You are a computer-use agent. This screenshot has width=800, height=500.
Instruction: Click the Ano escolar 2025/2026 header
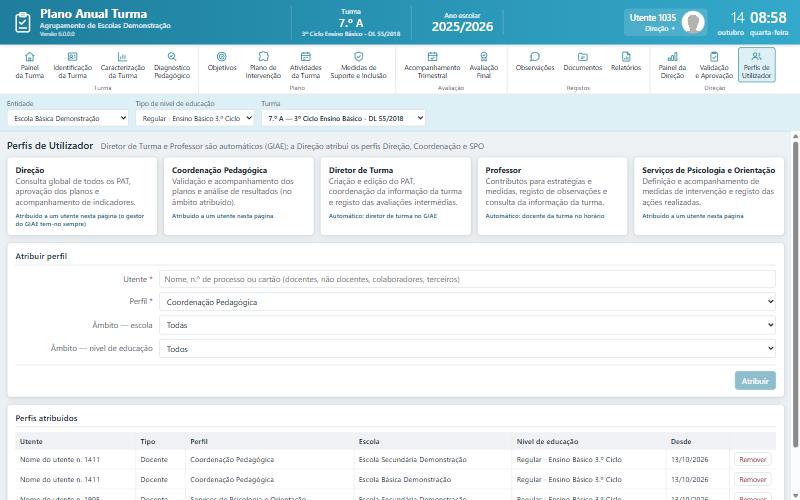click(462, 23)
